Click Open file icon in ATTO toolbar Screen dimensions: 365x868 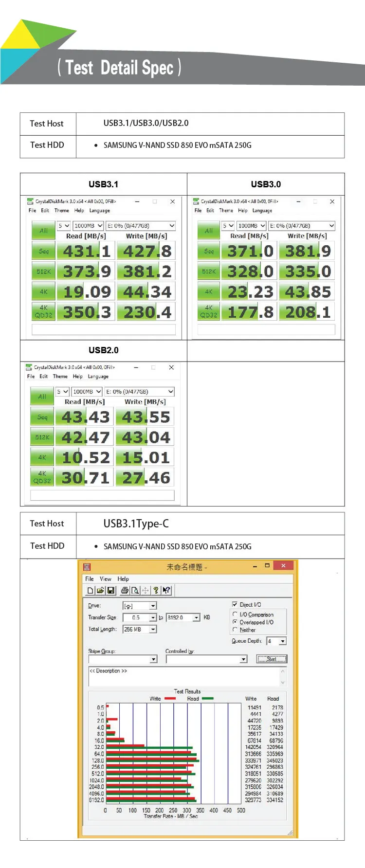(x=100, y=590)
